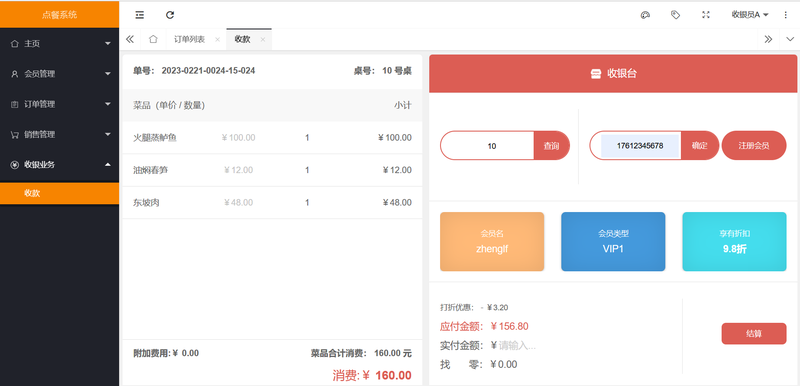Click order number 2023-0221-0024-15-024
The width and height of the screenshot is (800, 386).
click(208, 71)
